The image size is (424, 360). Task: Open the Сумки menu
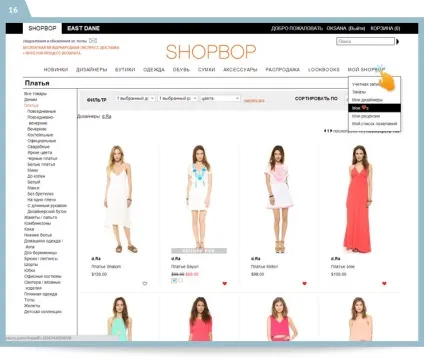[206, 70]
